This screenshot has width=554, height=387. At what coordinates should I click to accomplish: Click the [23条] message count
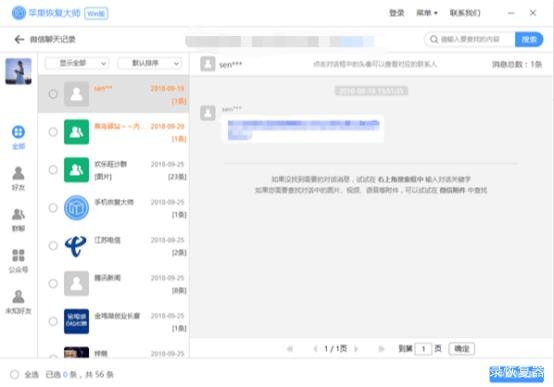[x=177, y=177]
